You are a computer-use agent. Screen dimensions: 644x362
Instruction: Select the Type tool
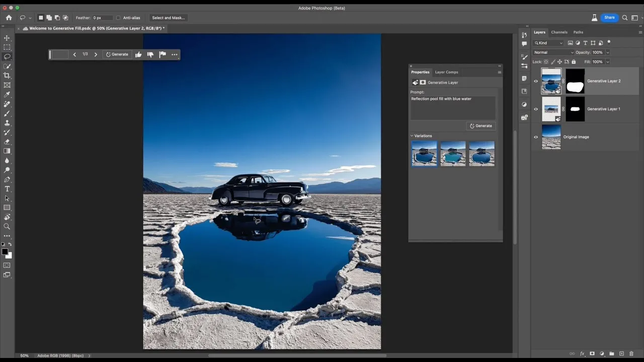tap(7, 189)
